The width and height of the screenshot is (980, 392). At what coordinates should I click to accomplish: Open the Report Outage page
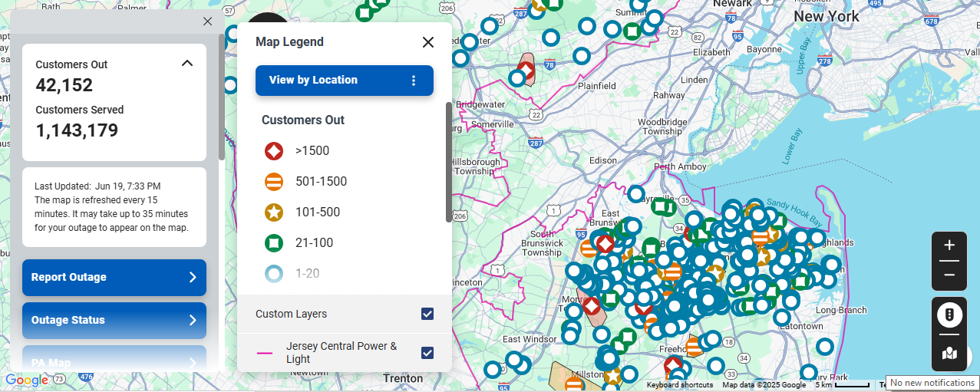click(x=114, y=278)
